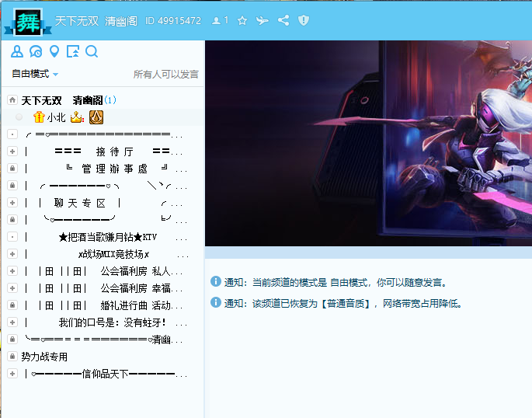Click the orange medal badge of 小北

[x=96, y=117]
